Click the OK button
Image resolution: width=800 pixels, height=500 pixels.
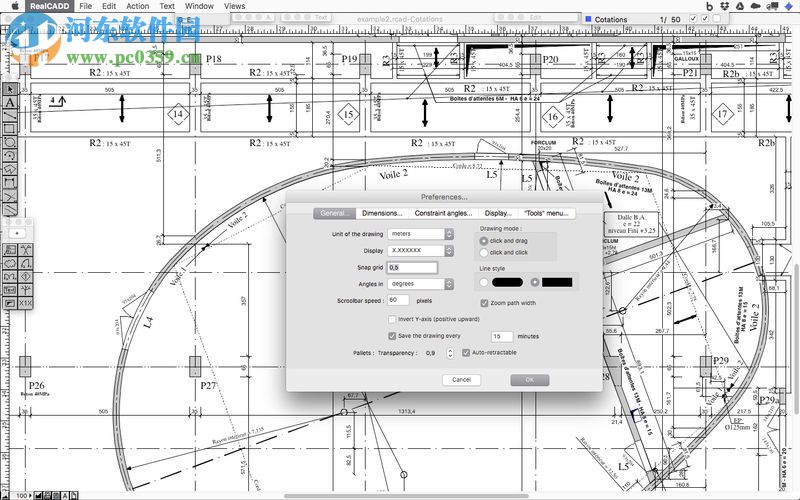tap(530, 380)
